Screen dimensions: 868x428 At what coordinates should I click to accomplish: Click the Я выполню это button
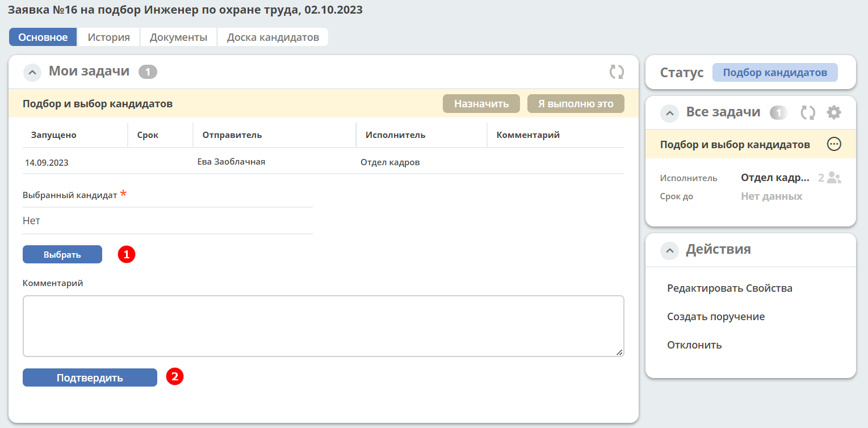(x=576, y=104)
